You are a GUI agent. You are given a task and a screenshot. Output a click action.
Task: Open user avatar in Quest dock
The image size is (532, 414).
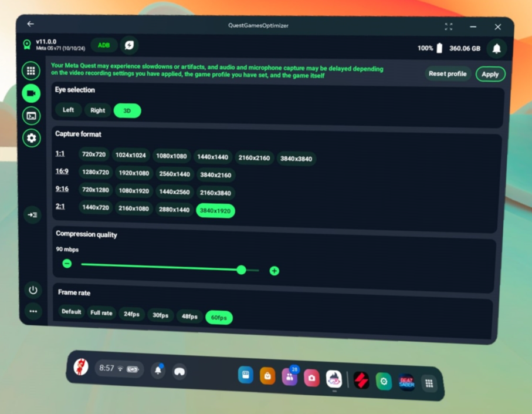[x=81, y=367]
